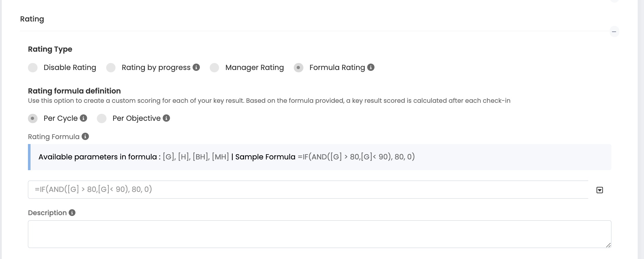This screenshot has width=644, height=259.
Task: Click the Per Cycle info icon
Action: (83, 118)
